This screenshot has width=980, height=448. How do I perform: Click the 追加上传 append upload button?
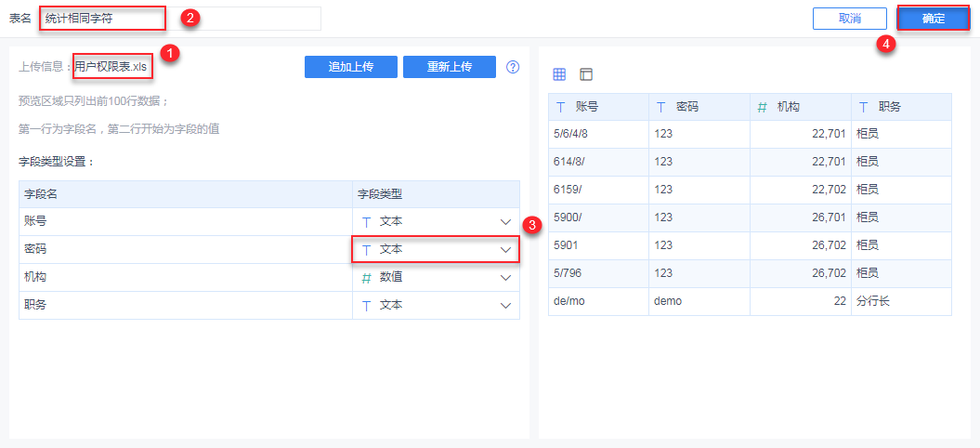[351, 67]
